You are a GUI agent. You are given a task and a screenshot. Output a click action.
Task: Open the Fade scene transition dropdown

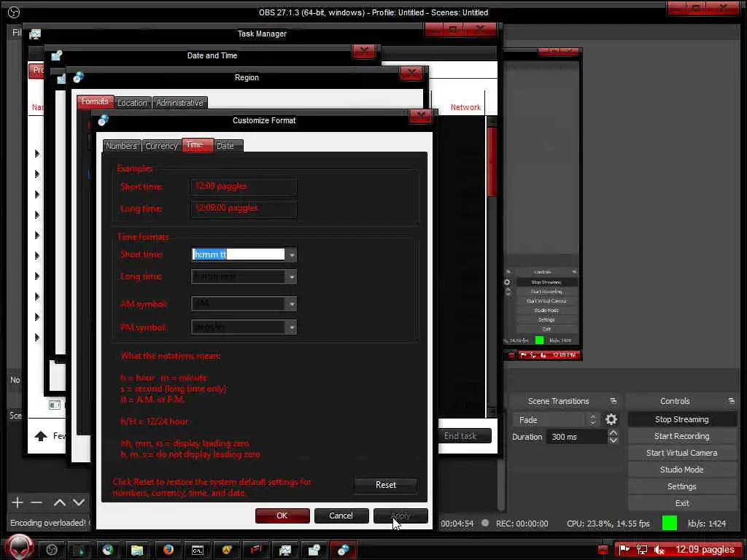[556, 419]
